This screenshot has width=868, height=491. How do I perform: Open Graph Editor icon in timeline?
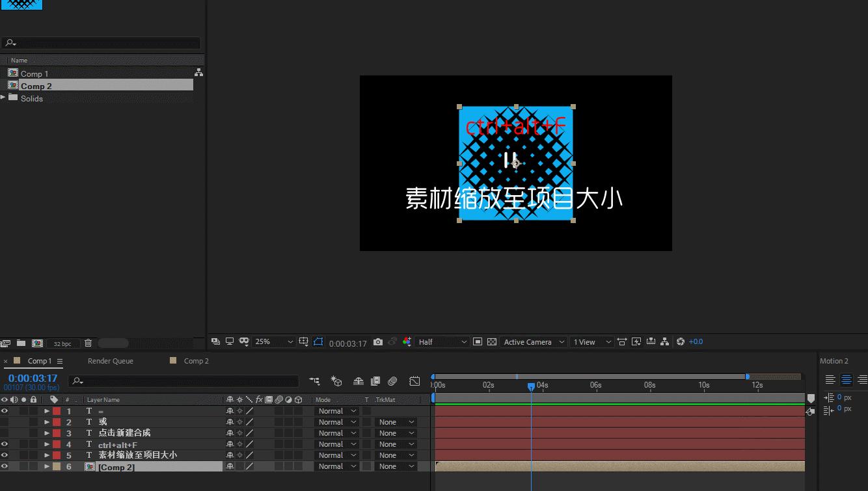tap(414, 381)
